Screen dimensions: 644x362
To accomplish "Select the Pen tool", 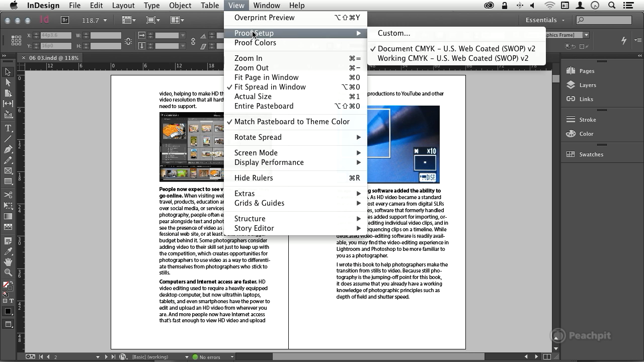I will [x=8, y=149].
